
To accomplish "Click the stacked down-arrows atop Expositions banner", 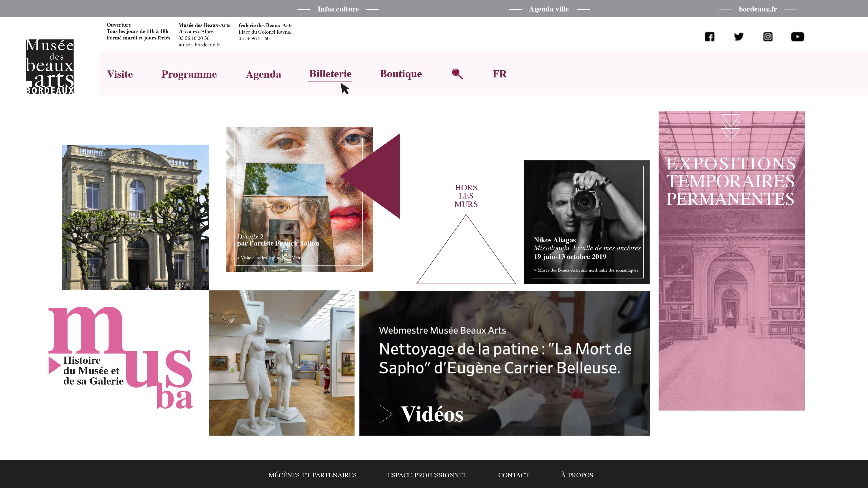I will point(731,128).
